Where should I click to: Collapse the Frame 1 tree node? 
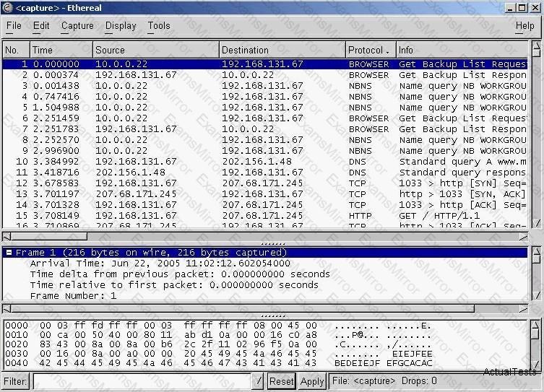click(x=9, y=253)
